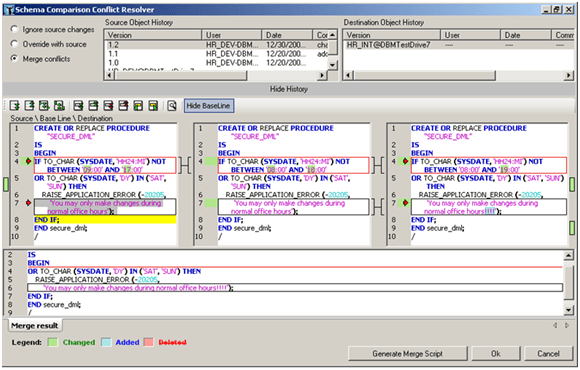
Task: Click upper green marker right of Destination pane
Action: (572, 184)
